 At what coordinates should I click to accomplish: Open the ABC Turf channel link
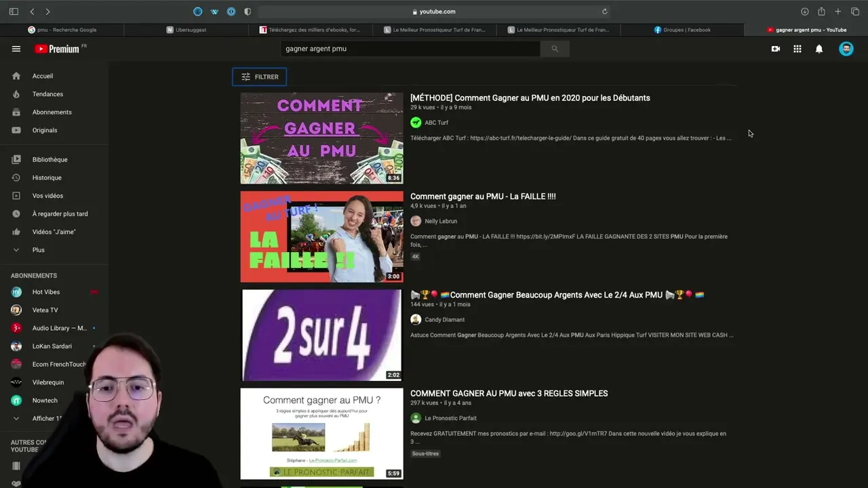pos(436,123)
